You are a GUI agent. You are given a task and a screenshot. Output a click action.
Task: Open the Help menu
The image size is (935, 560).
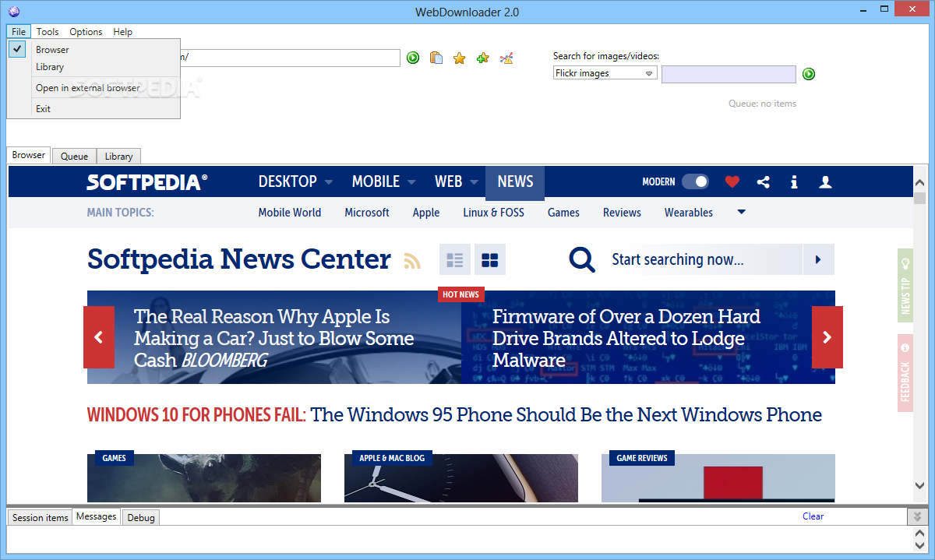coord(122,32)
